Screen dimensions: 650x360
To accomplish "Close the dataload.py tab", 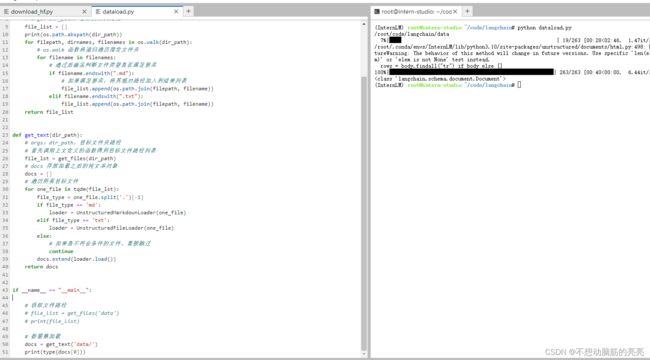I will pos(176,12).
